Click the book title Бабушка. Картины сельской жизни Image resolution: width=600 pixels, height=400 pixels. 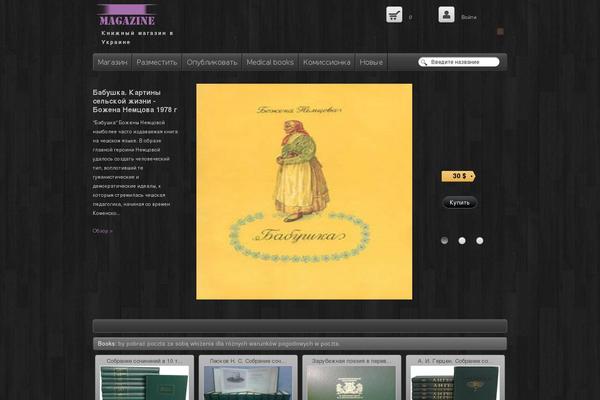135,101
